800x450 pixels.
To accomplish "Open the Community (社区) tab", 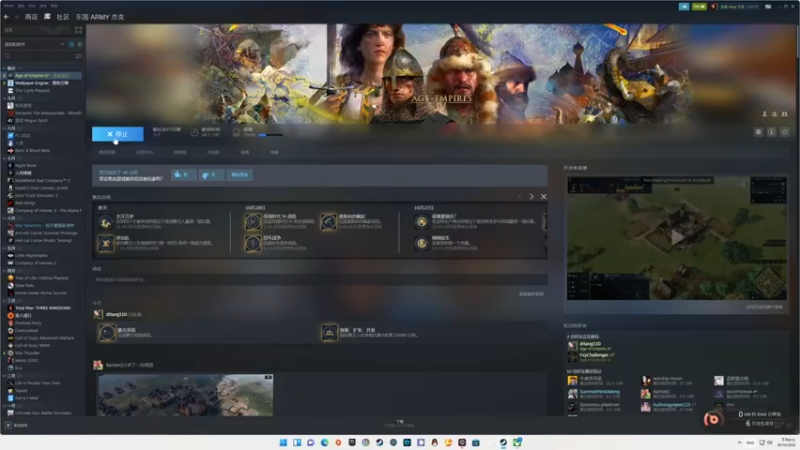I will [63, 17].
